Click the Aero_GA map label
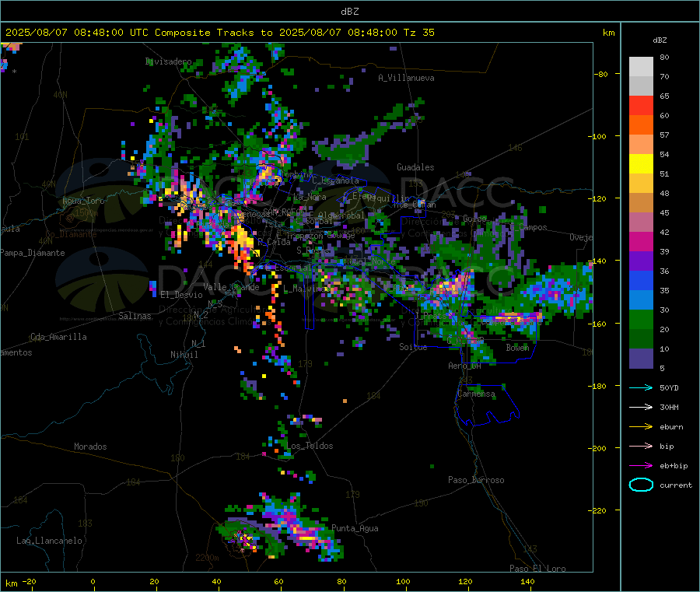The image size is (700, 592). click(x=465, y=366)
